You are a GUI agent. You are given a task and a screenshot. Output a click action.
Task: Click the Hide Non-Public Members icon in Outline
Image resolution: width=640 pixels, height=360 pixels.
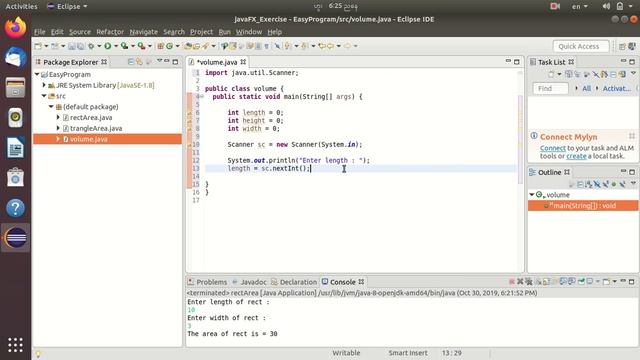tap(613, 184)
